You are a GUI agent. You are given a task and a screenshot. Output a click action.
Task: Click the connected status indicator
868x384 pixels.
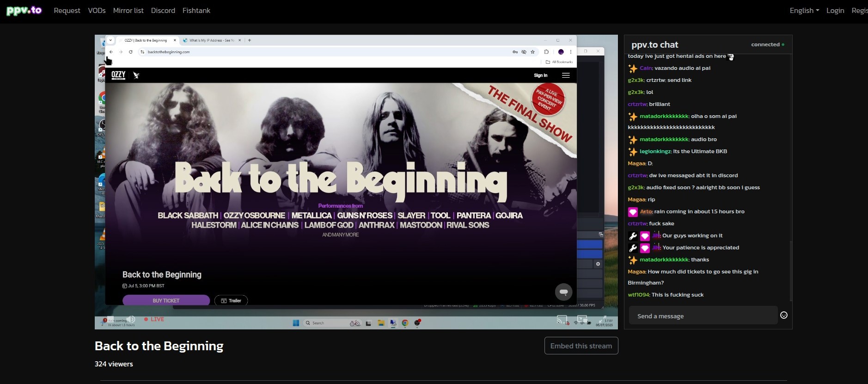(768, 44)
